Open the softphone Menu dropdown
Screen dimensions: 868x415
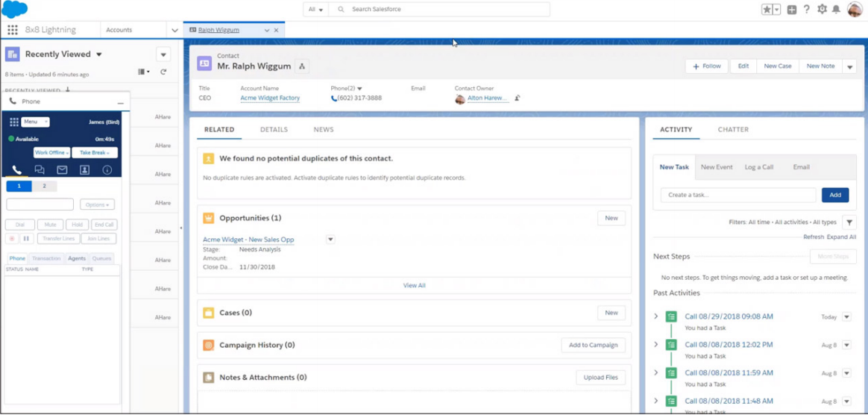pos(36,122)
